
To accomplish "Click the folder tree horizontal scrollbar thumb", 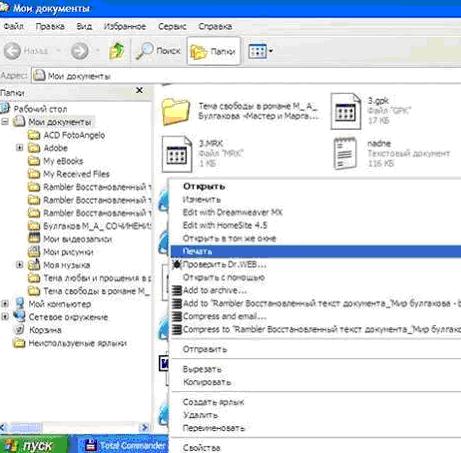I will click(x=26, y=427).
